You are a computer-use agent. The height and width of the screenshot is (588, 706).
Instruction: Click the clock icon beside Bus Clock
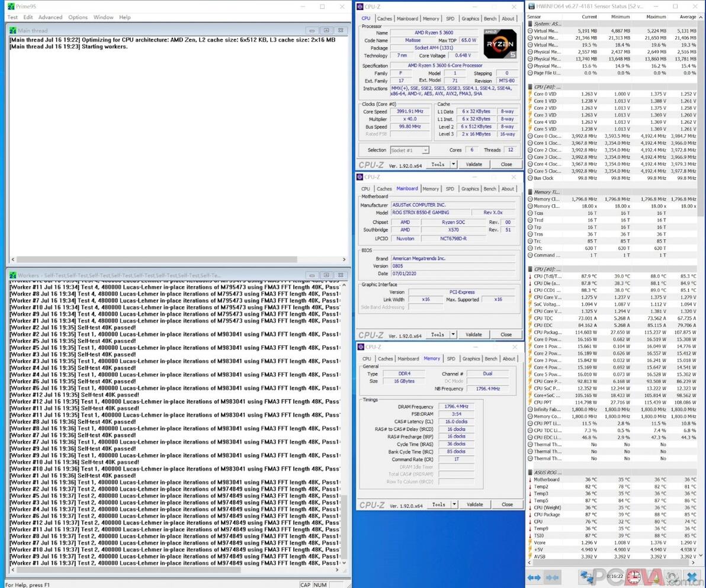pyautogui.click(x=530, y=178)
